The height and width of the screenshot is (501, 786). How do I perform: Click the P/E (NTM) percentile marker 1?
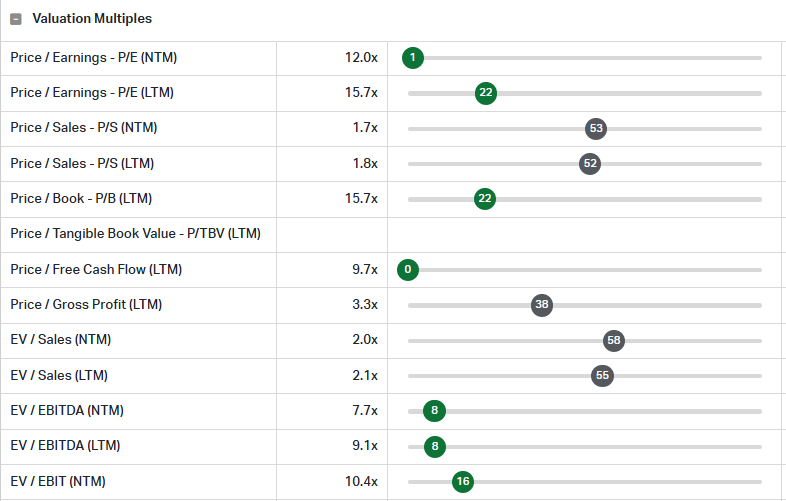413,58
